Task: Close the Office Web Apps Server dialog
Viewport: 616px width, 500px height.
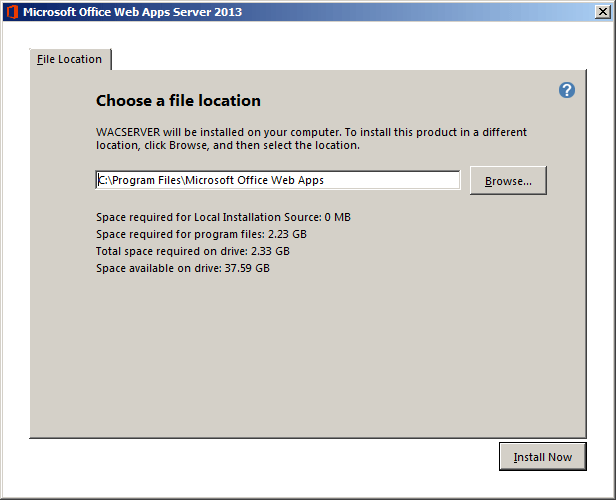Action: point(603,12)
